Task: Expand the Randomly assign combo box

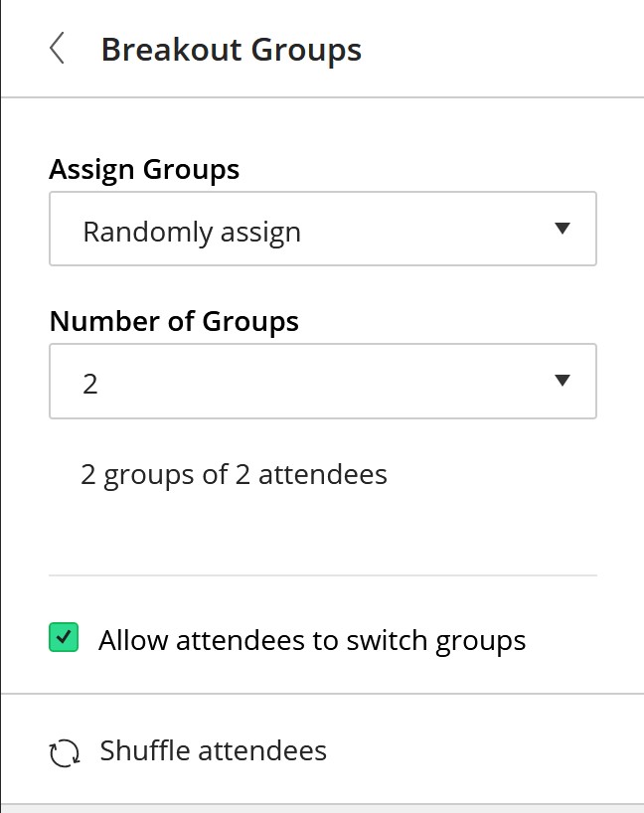Action: tap(323, 229)
